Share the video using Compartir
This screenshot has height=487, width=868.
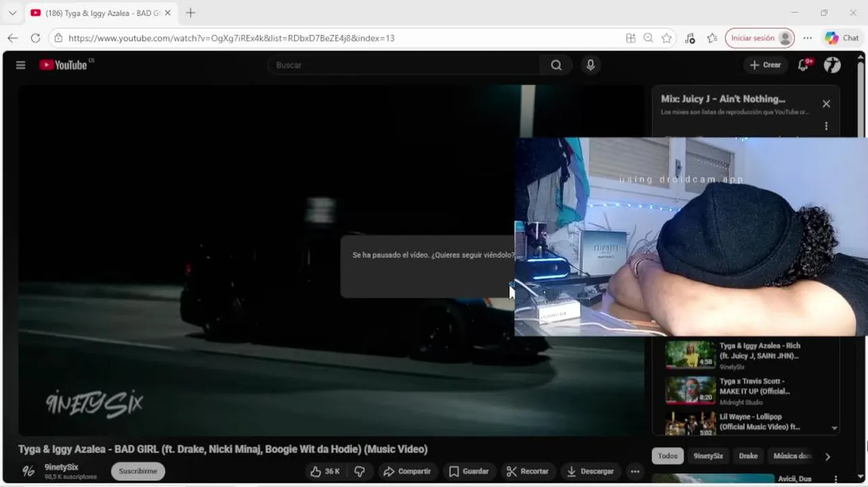(407, 471)
